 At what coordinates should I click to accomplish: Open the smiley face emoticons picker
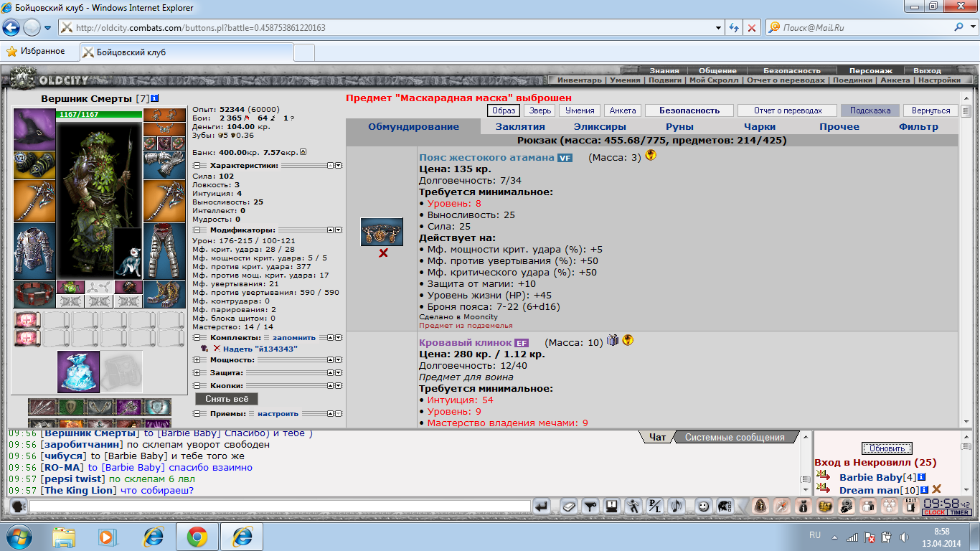(703, 507)
